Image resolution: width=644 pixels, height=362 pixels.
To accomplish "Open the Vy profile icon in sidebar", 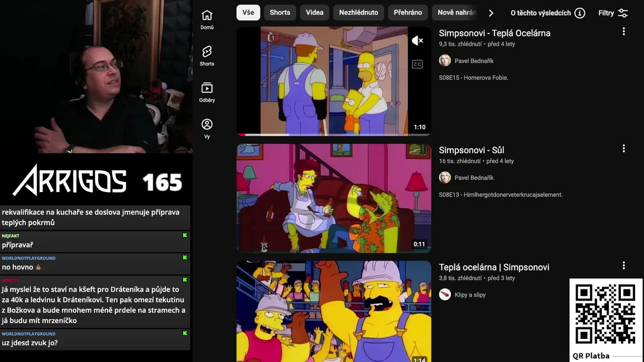I will (207, 124).
